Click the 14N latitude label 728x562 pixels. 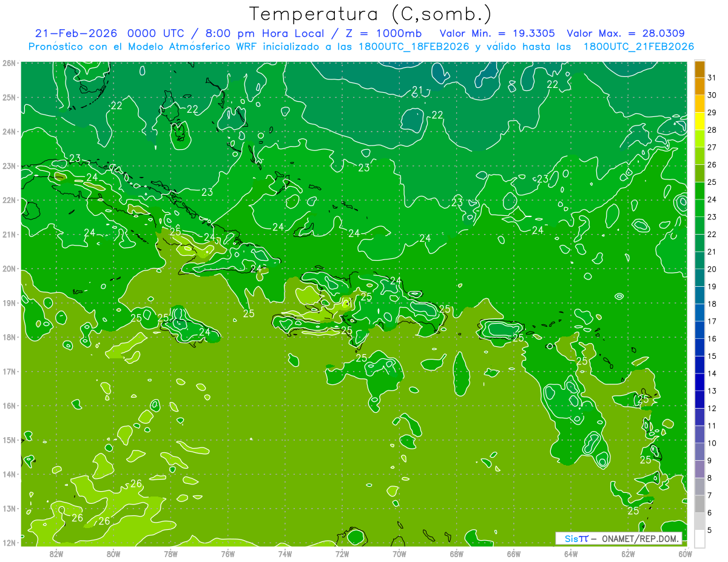[x=9, y=474]
